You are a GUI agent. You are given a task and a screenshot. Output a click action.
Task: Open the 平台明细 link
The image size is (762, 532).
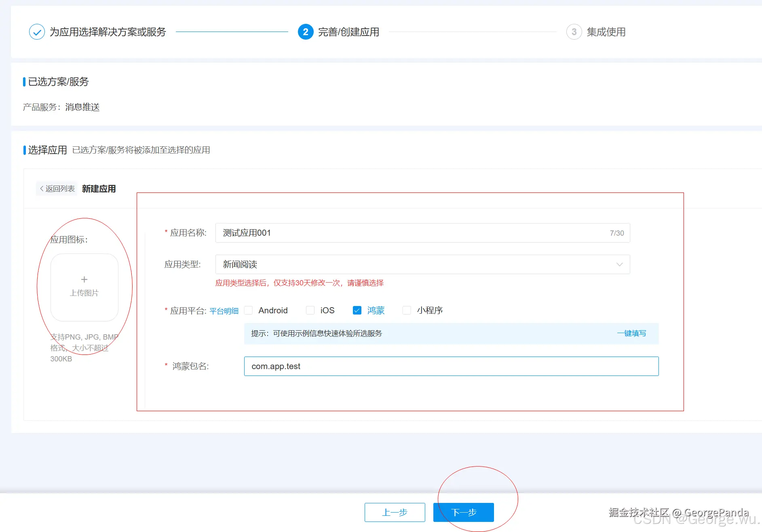[x=224, y=311]
